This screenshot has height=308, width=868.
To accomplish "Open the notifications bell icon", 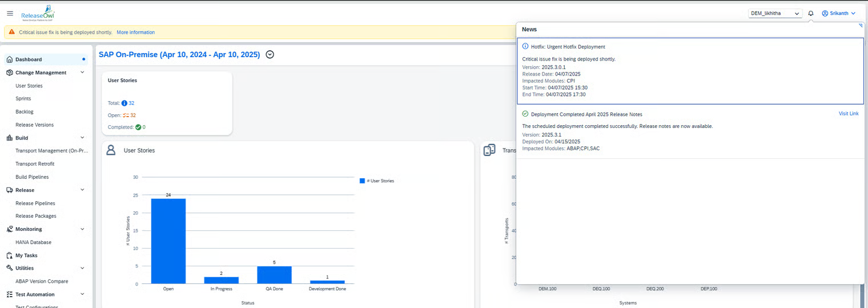I will (x=811, y=13).
